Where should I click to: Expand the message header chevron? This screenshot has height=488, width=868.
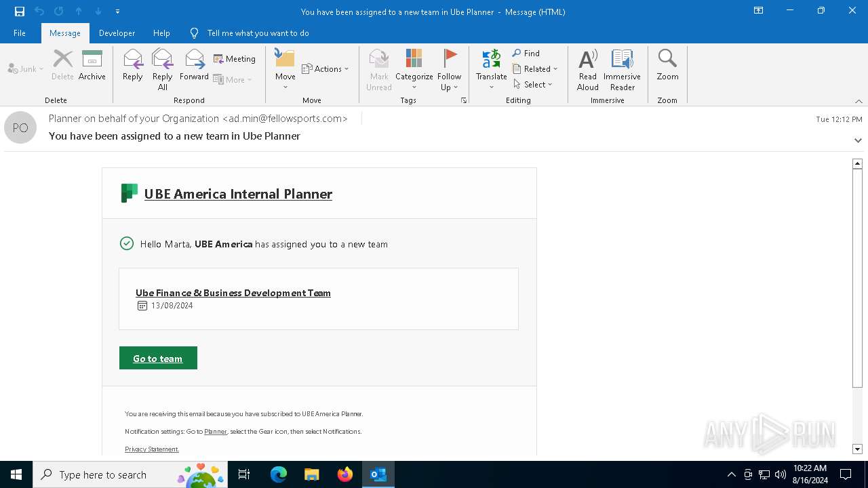[x=858, y=140]
